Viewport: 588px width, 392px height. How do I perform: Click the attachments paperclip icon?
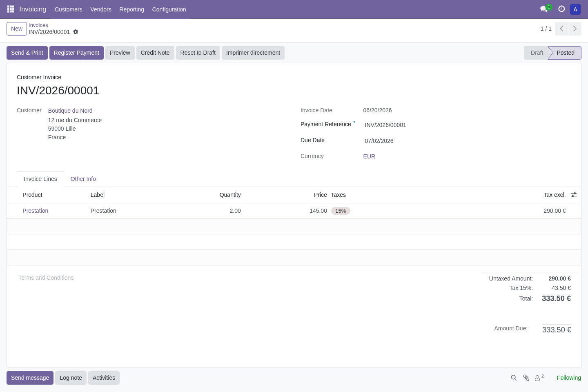(526, 378)
